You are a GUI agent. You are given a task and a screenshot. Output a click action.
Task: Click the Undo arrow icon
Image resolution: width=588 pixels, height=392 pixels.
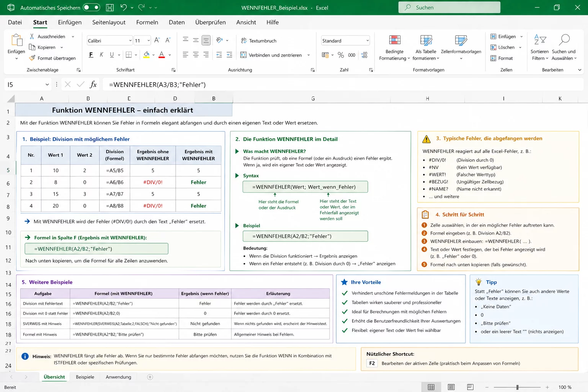[123, 7]
